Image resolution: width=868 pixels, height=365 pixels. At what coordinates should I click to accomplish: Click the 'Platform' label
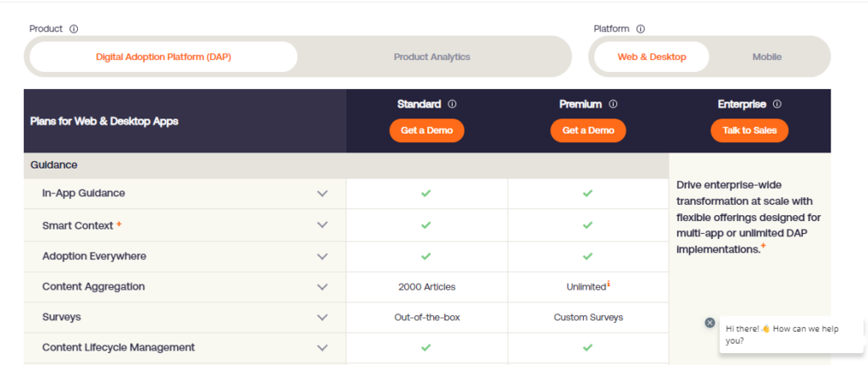[x=612, y=29]
